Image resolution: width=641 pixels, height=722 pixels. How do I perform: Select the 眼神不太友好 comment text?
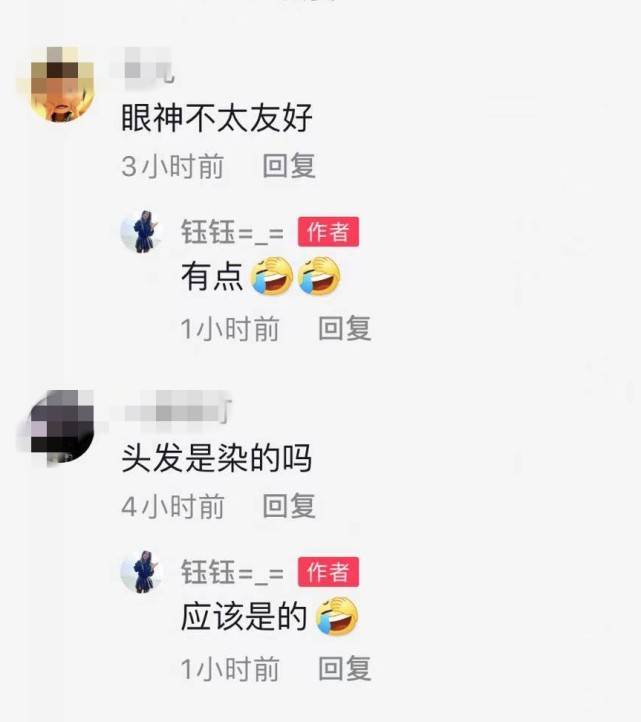(x=217, y=118)
